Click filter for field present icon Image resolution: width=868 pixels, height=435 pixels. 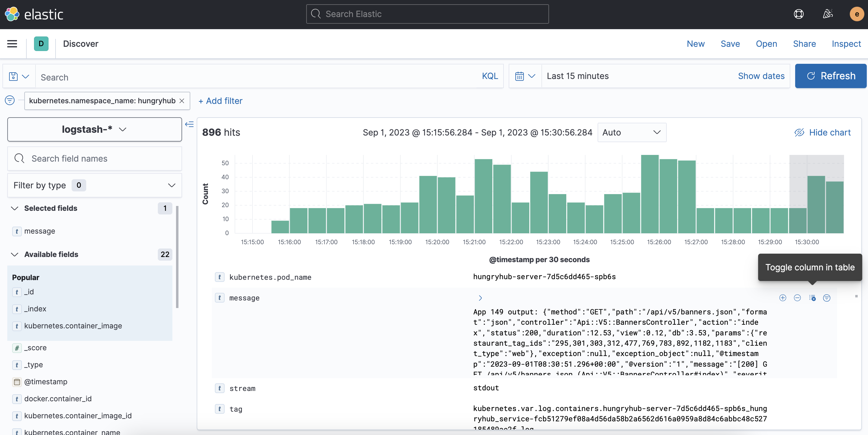pyautogui.click(x=826, y=298)
